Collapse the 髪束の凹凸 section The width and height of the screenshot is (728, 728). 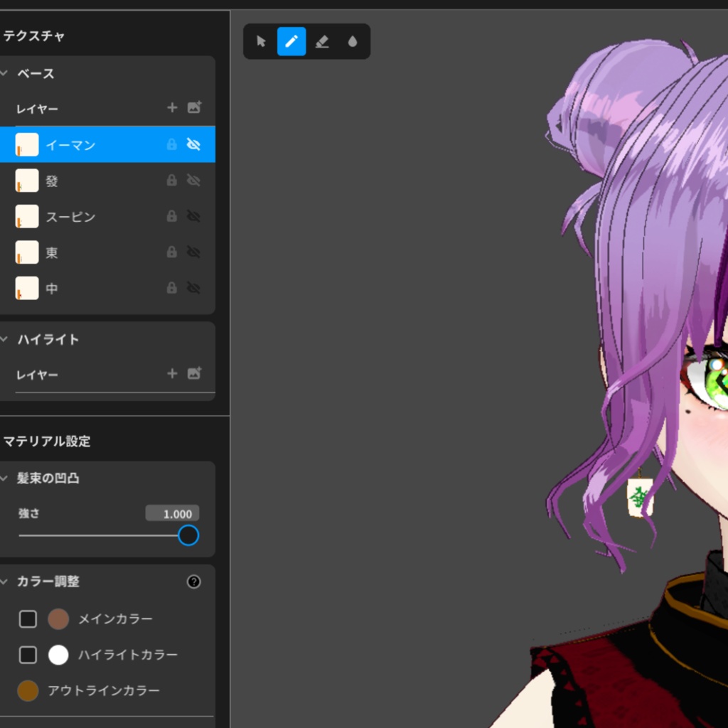6,478
